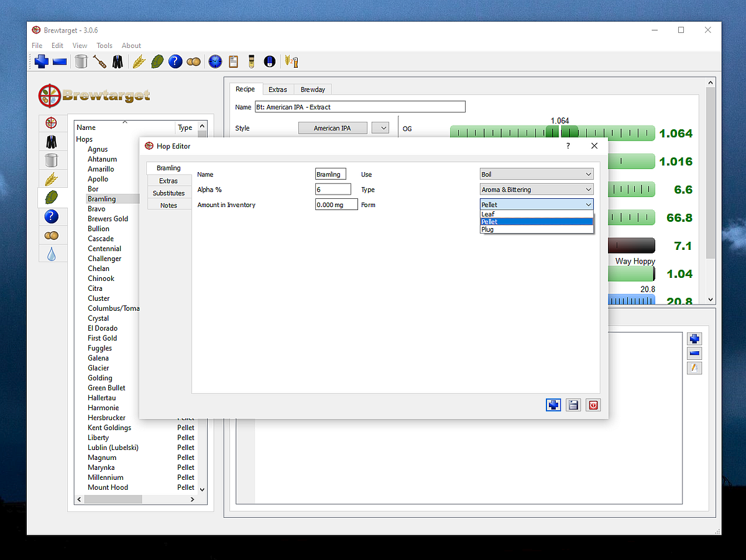Open the Brewday tab in main window
The height and width of the screenshot is (560, 746).
click(313, 90)
